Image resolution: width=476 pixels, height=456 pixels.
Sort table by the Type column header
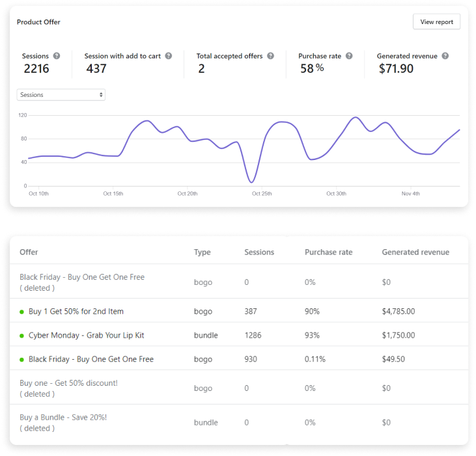202,252
